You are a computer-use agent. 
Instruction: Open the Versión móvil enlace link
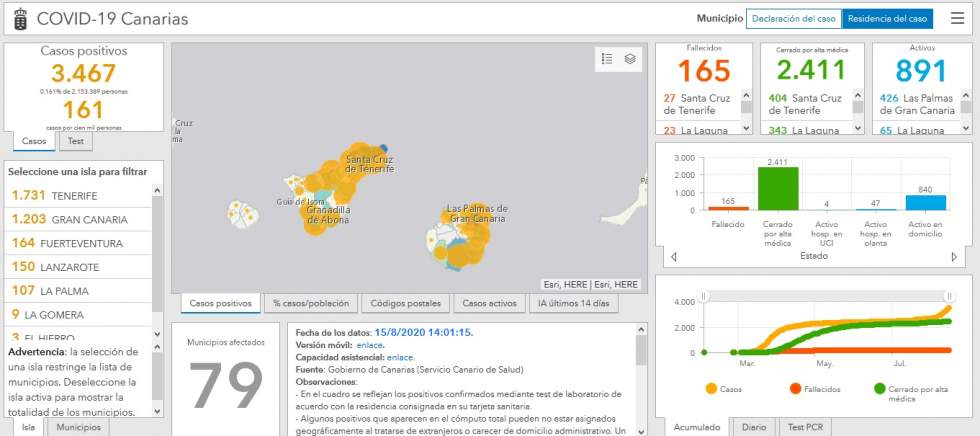[x=370, y=344]
